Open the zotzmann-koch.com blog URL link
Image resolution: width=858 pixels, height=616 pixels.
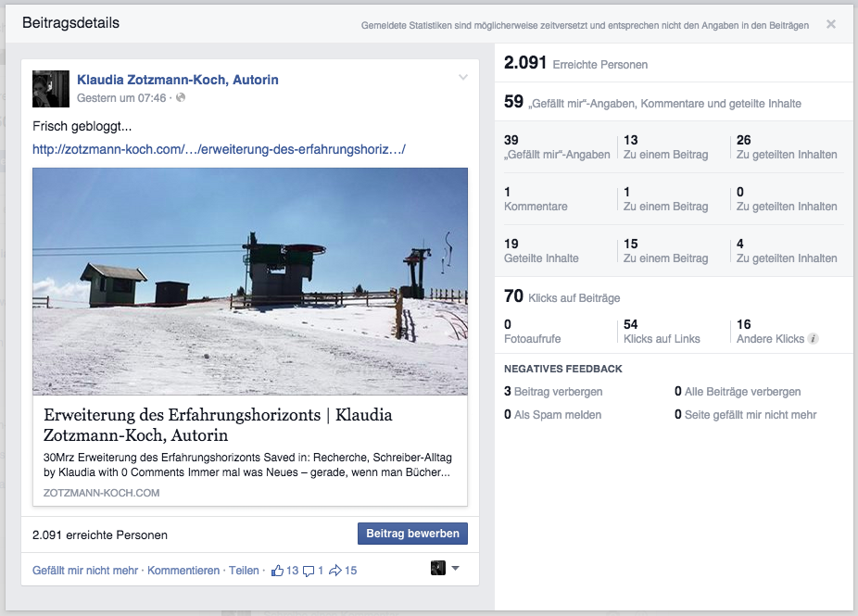[220, 148]
